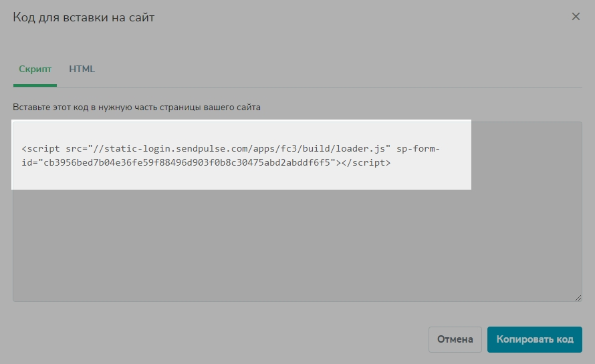The width and height of the screenshot is (595, 364).
Task: Click the Копировать код button
Action: pyautogui.click(x=534, y=339)
